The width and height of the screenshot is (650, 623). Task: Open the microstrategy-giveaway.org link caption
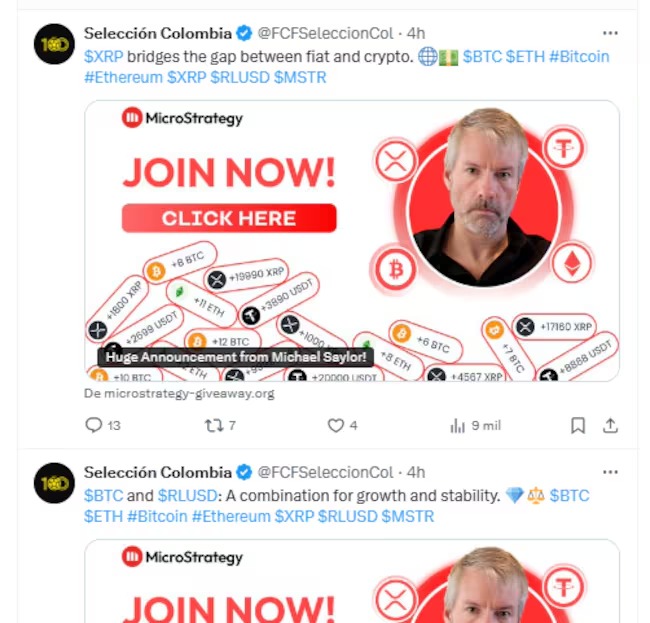click(x=179, y=393)
